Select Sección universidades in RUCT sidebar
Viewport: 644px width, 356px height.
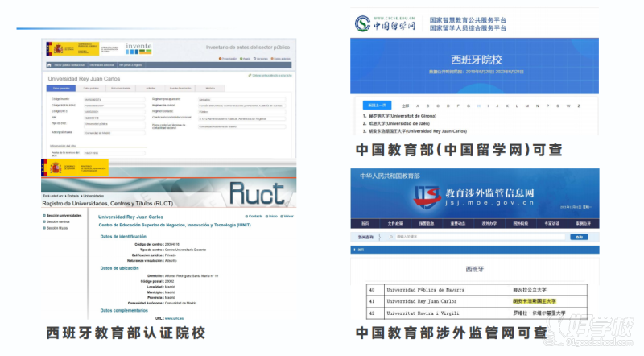(65, 216)
